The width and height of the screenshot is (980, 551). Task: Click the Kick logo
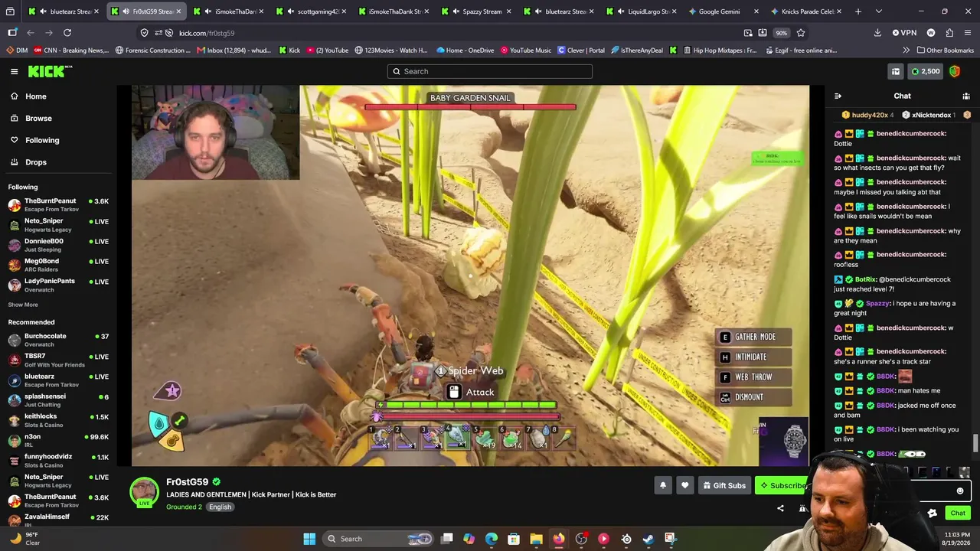click(x=50, y=71)
